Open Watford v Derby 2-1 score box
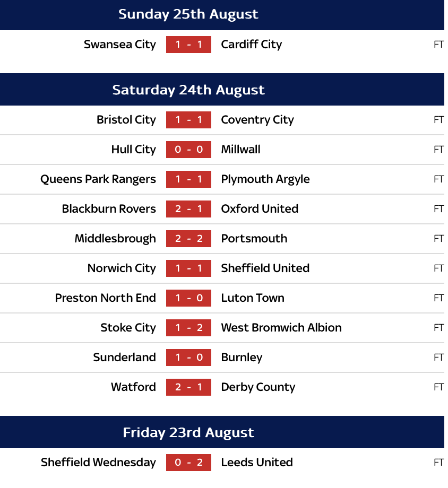The height and width of the screenshot is (488, 448). coord(188,387)
